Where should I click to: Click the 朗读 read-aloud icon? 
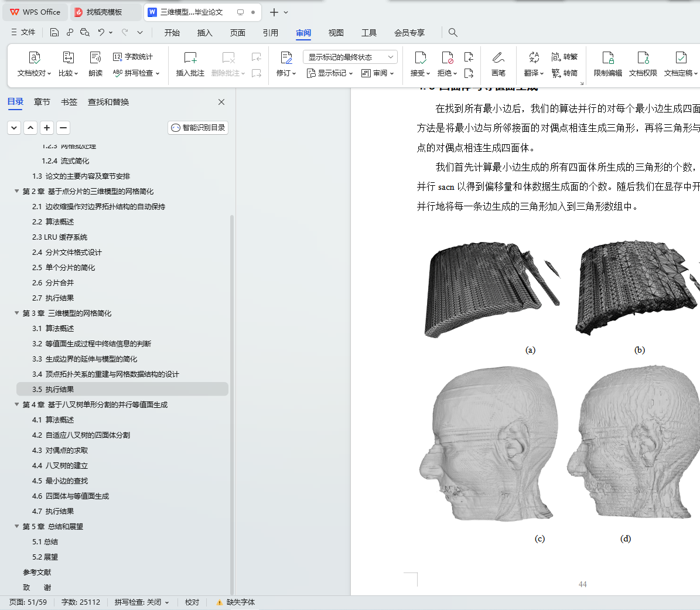pos(95,58)
